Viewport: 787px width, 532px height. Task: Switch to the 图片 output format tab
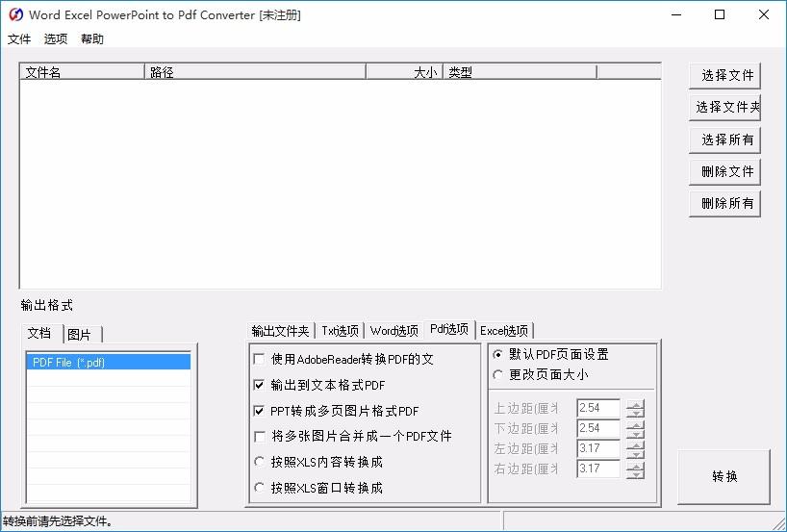(83, 335)
